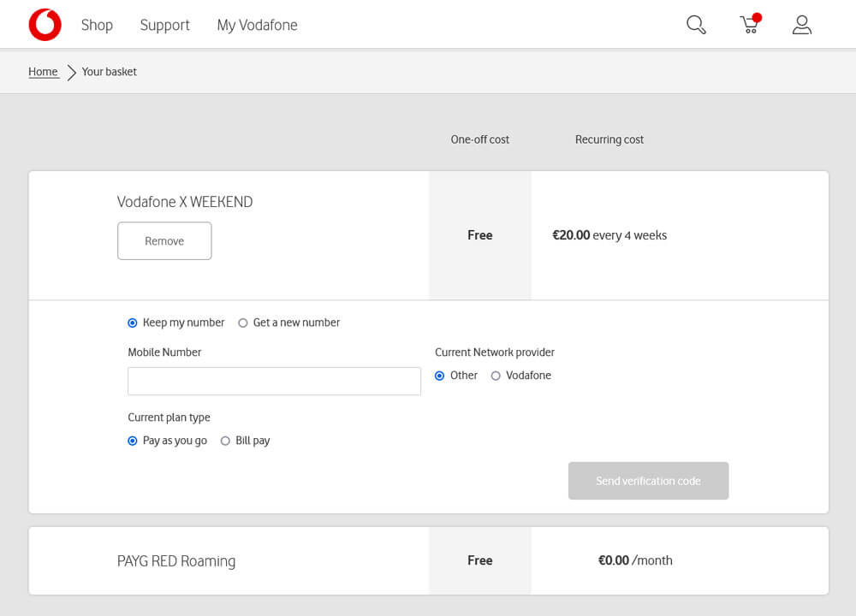Choose Vodafone as current network provider

coord(496,376)
